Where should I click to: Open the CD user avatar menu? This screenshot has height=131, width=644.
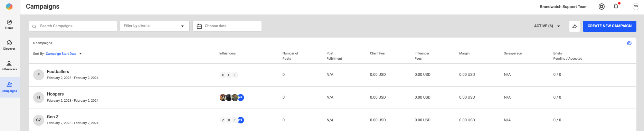(636, 7)
